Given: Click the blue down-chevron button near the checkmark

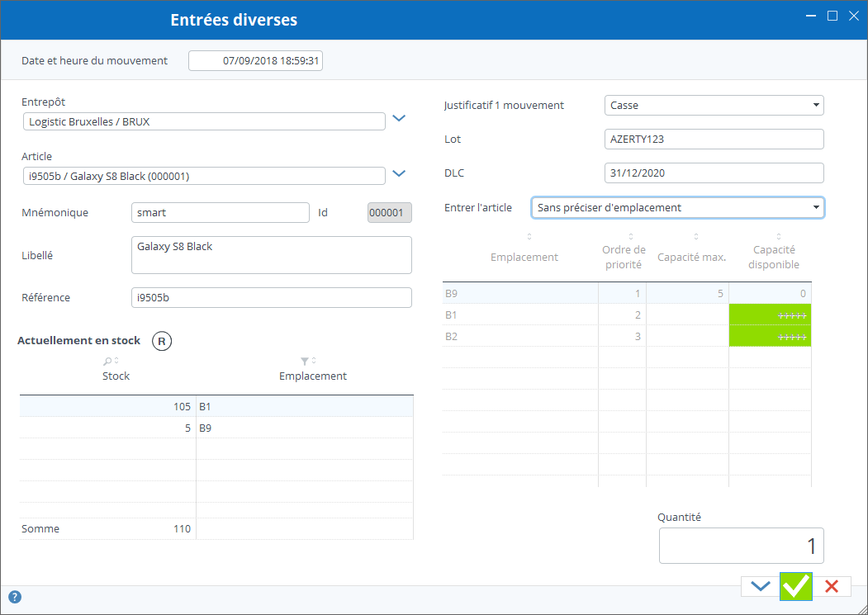Looking at the screenshot, I should (759, 586).
